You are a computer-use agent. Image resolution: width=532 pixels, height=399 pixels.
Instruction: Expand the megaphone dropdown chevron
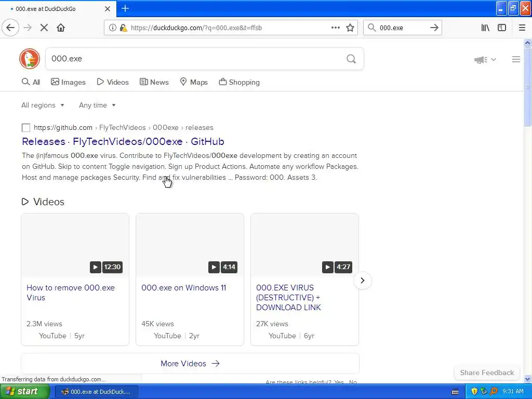pyautogui.click(x=494, y=60)
